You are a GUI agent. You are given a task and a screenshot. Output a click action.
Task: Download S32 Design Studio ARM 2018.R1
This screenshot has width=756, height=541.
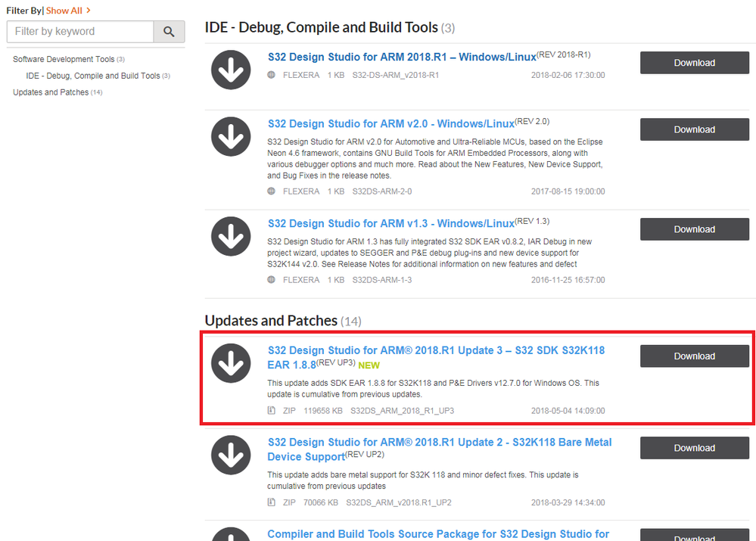click(x=694, y=63)
